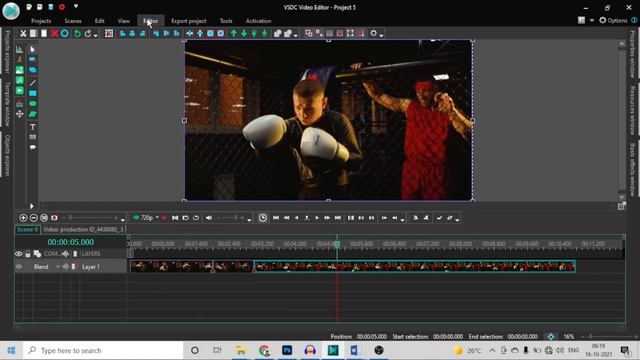Click the red delete X icon

(54, 33)
